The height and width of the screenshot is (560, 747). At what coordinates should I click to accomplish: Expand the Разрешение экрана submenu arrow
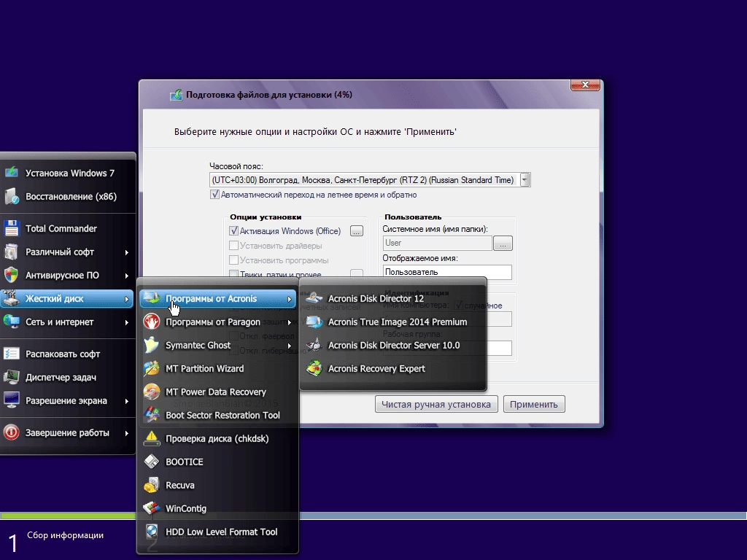point(127,401)
